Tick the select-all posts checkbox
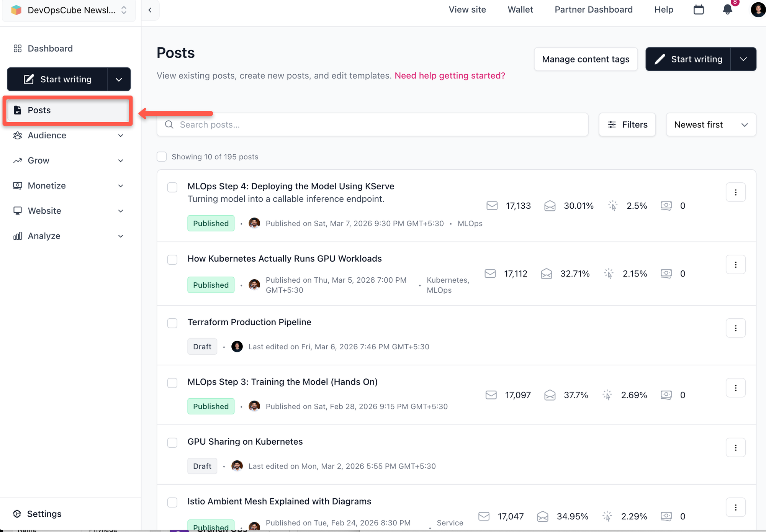This screenshot has height=532, width=766. point(162,157)
